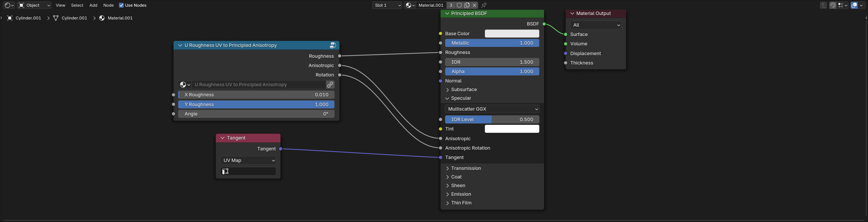The height and width of the screenshot is (222, 868).
Task: Click the group node Roughness output socket
Action: coord(340,56)
